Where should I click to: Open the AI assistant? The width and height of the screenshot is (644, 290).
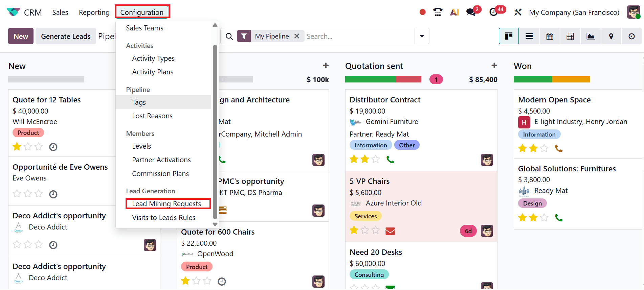[x=454, y=12]
